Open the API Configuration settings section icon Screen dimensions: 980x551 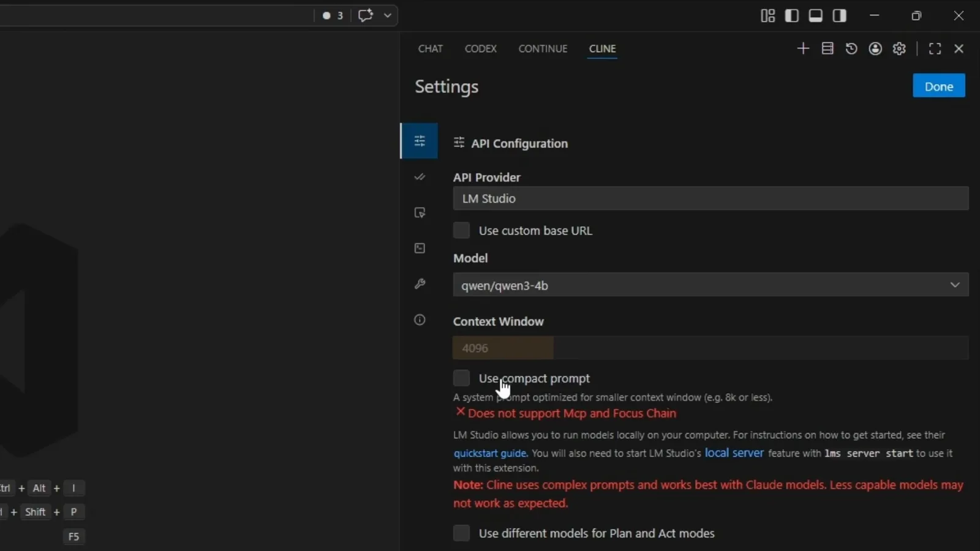tap(420, 141)
